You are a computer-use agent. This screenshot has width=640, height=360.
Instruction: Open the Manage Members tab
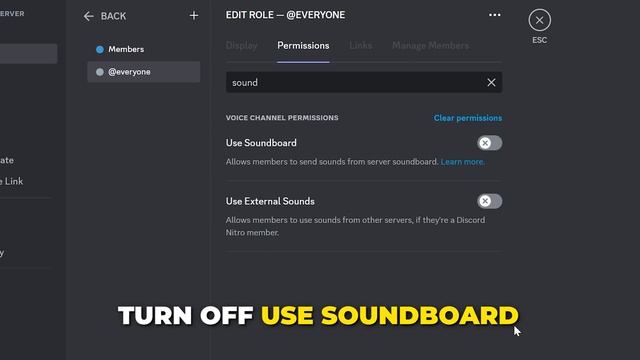pyautogui.click(x=431, y=46)
